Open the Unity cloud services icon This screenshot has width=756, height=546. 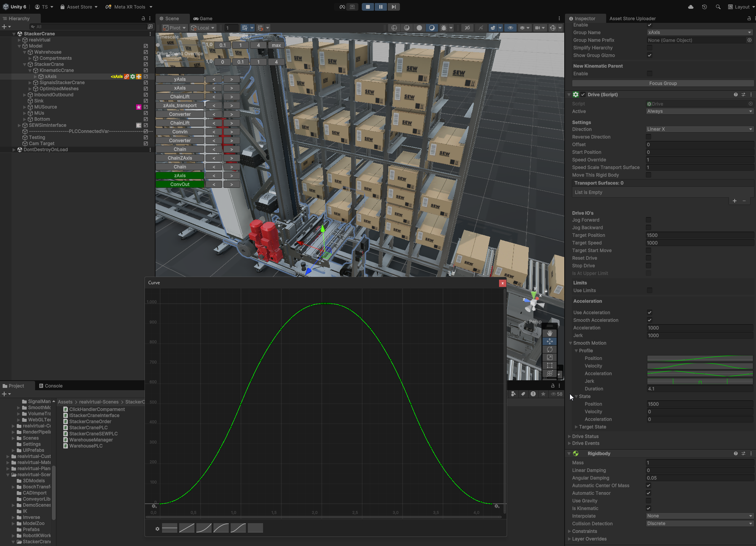[690, 7]
